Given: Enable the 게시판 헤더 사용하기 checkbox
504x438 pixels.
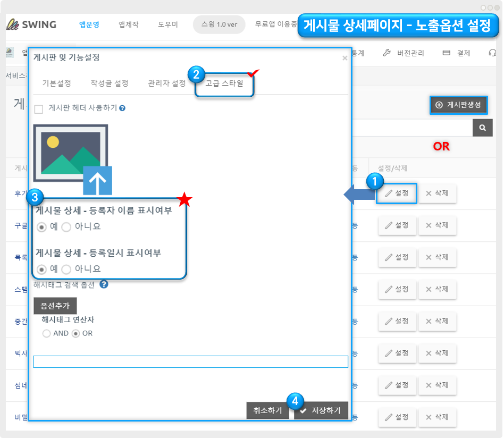Looking at the screenshot, I should click(38, 109).
